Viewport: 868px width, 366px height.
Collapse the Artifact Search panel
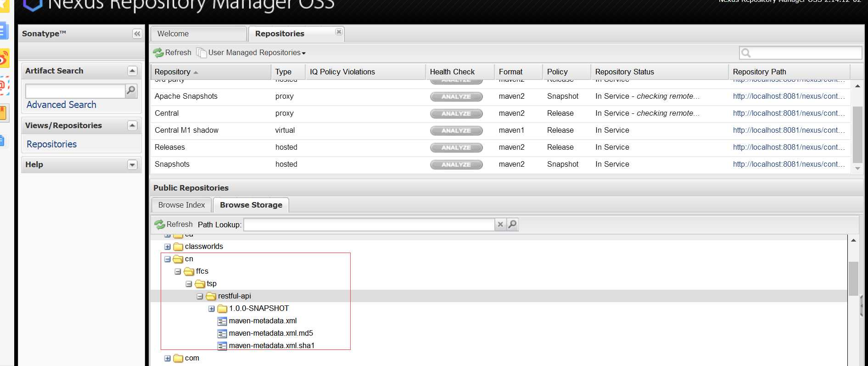coord(132,71)
